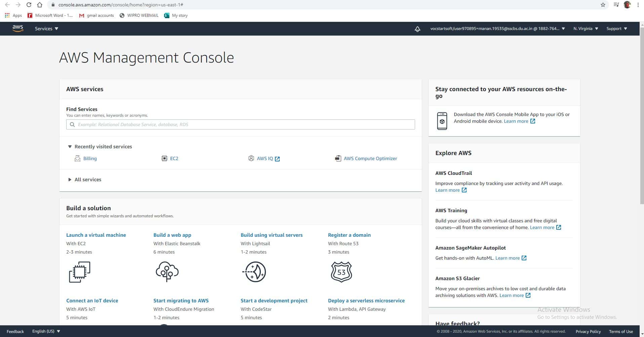Click the external link icon for S3 Glacier Learn more
Image resolution: width=644 pixels, height=337 pixels.
pyautogui.click(x=528, y=295)
